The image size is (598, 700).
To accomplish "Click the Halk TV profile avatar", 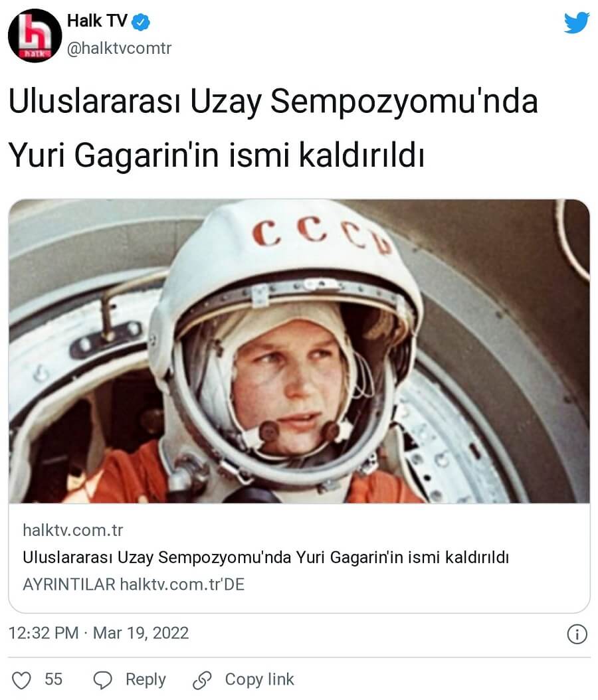I will coord(35,36).
